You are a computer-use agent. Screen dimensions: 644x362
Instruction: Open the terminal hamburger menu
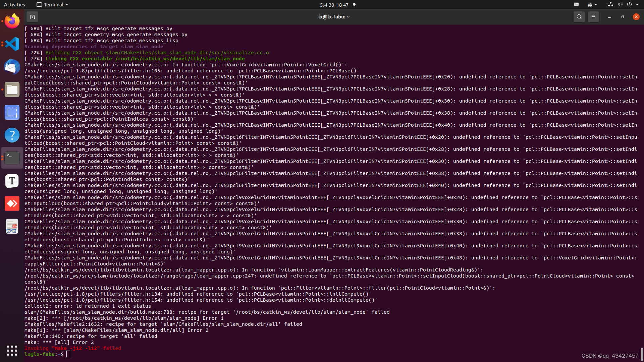coord(593,16)
